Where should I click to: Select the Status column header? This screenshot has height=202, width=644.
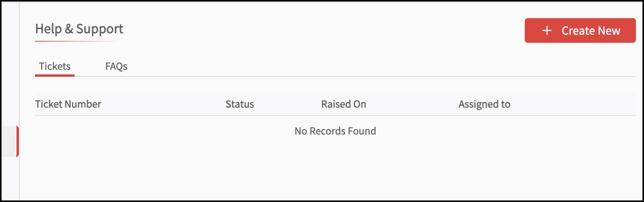coord(240,104)
